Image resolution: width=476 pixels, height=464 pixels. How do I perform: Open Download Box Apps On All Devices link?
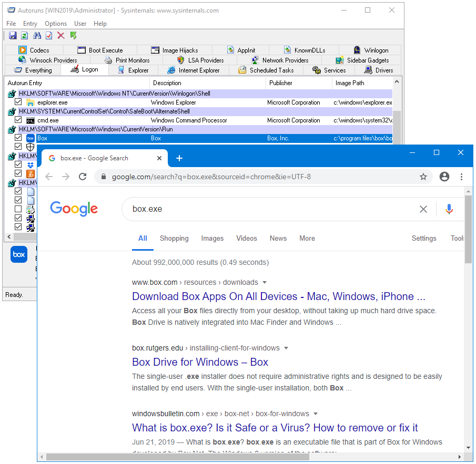coord(279,296)
